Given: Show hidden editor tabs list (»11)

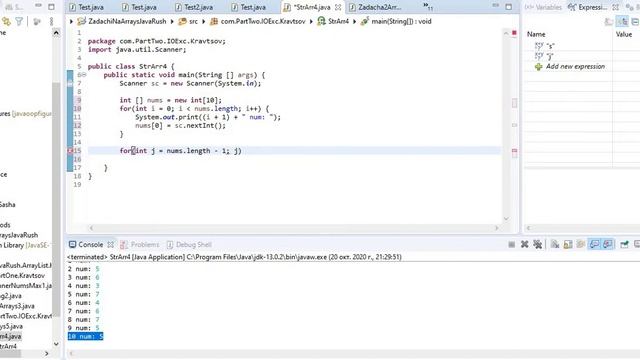Looking at the screenshot, I should 427,7.
